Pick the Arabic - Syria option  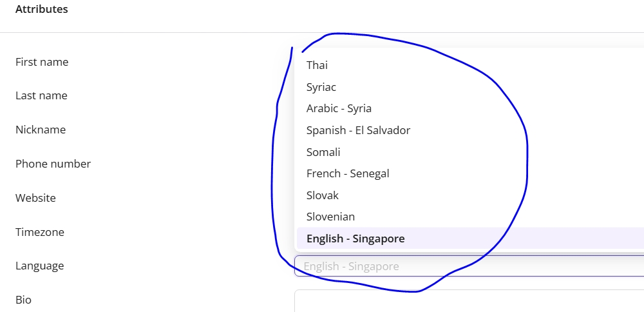click(x=339, y=108)
